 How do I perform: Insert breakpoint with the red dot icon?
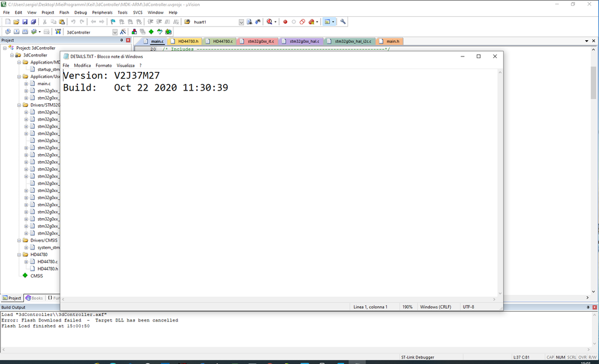click(285, 22)
